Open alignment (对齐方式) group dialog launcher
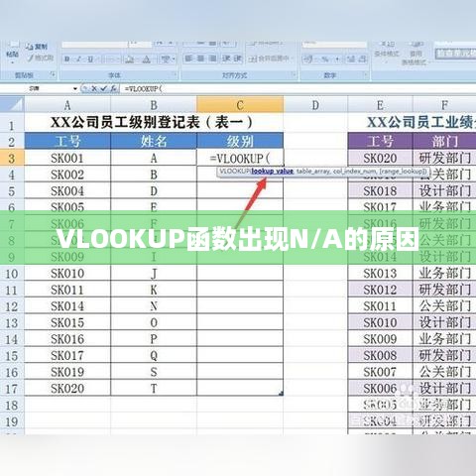Viewport: 476px width, 476px height. (x=294, y=75)
